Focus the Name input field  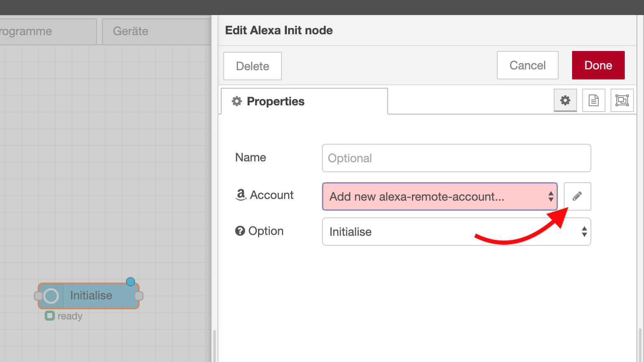click(456, 158)
